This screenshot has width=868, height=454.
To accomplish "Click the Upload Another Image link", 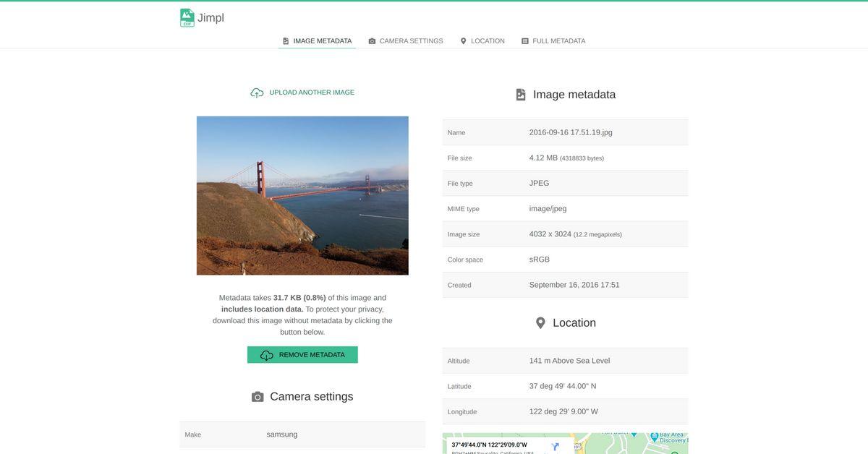I will click(312, 93).
